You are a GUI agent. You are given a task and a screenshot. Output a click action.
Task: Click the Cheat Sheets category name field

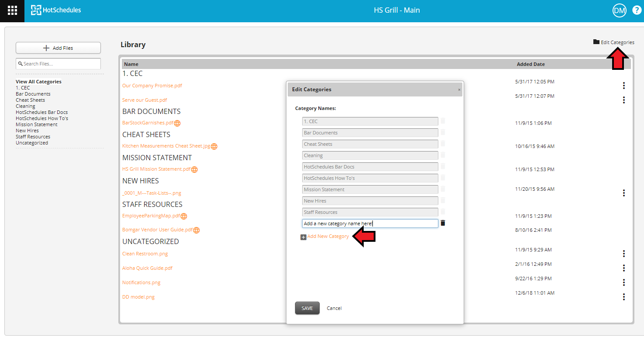(x=370, y=144)
